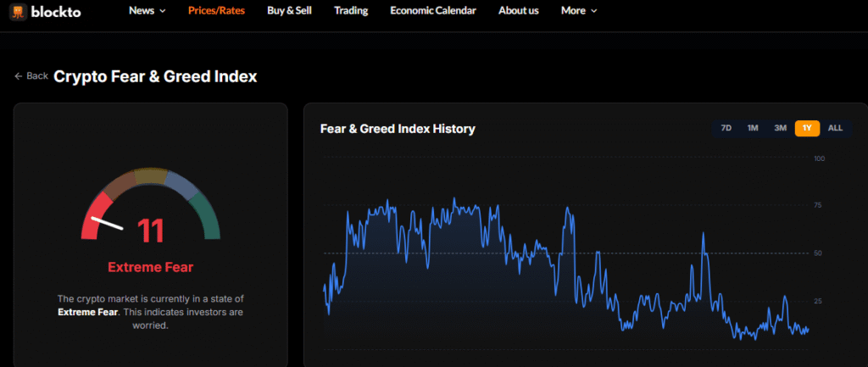
Task: Switch chart range to 7D
Action: (726, 128)
